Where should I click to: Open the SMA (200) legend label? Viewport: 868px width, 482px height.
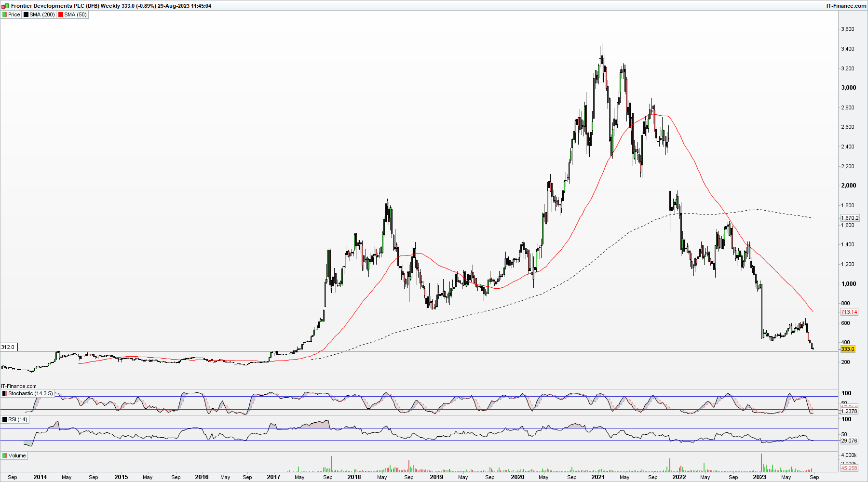[x=42, y=14]
